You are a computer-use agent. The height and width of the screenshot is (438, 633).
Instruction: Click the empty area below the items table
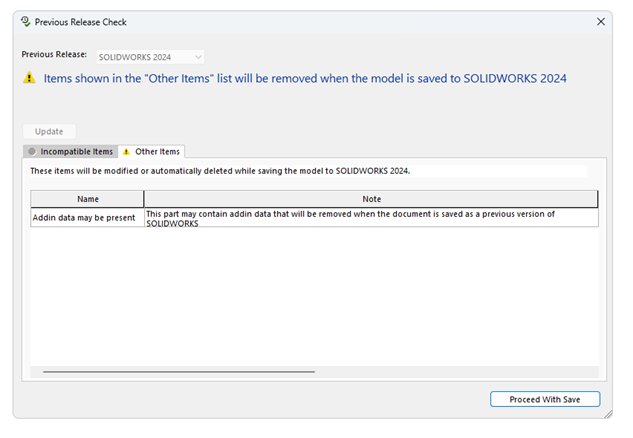315,300
